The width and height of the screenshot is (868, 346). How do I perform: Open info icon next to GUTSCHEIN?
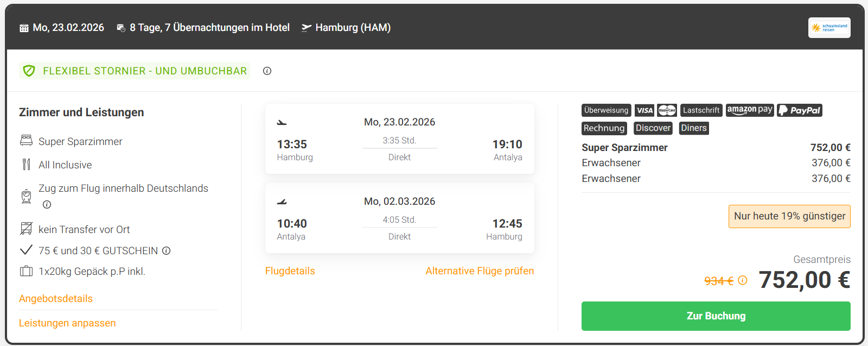click(167, 251)
